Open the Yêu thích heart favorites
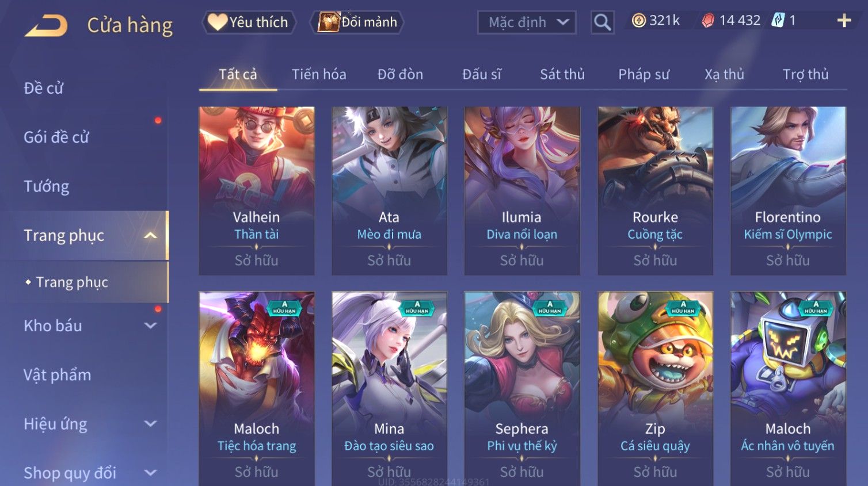The height and width of the screenshot is (486, 868). click(249, 22)
